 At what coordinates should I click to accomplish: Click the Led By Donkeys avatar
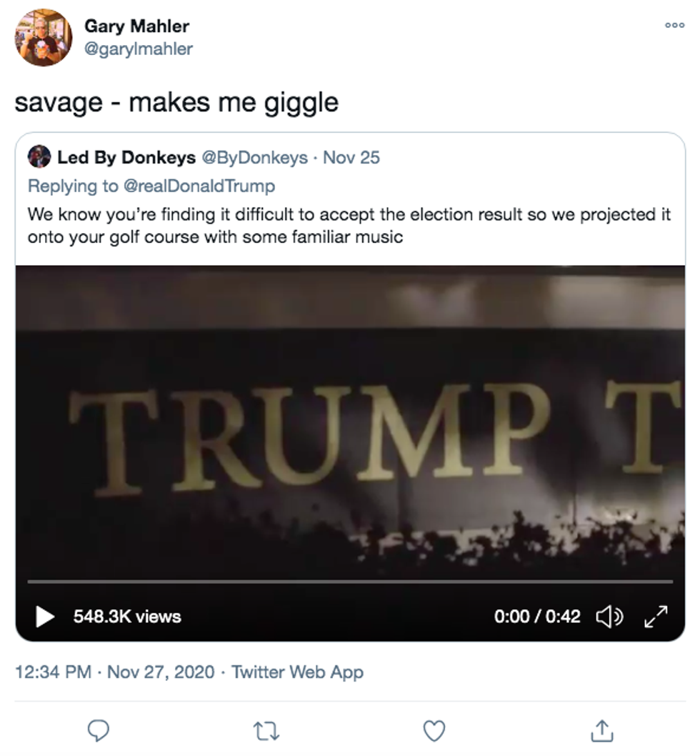(x=39, y=157)
